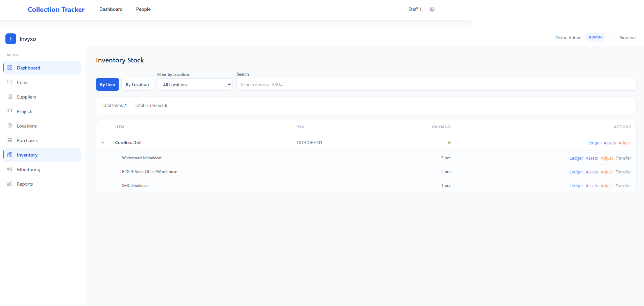The image size is (644, 306).
Task: Collapse the Cordless Drill row chevron
Action: pyautogui.click(x=103, y=142)
